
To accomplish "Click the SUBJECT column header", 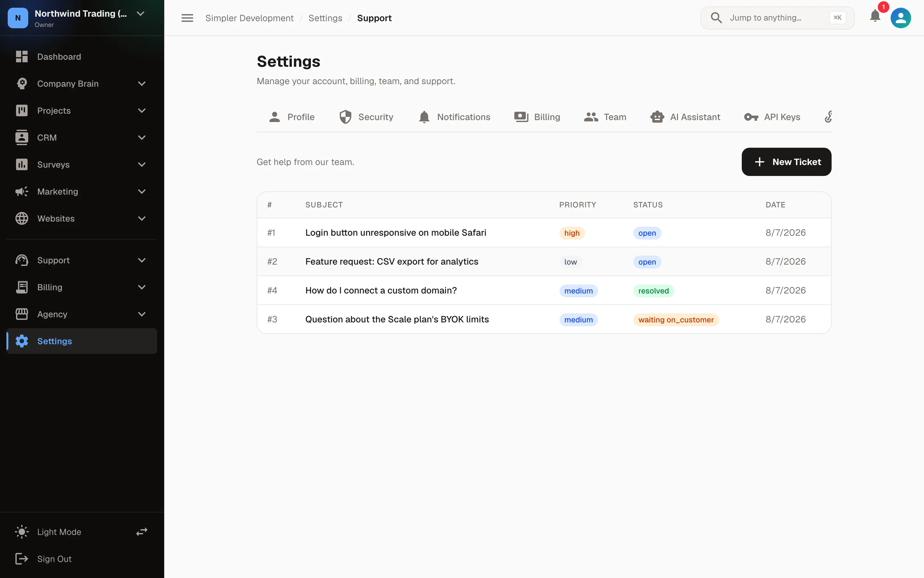I will (x=324, y=205).
